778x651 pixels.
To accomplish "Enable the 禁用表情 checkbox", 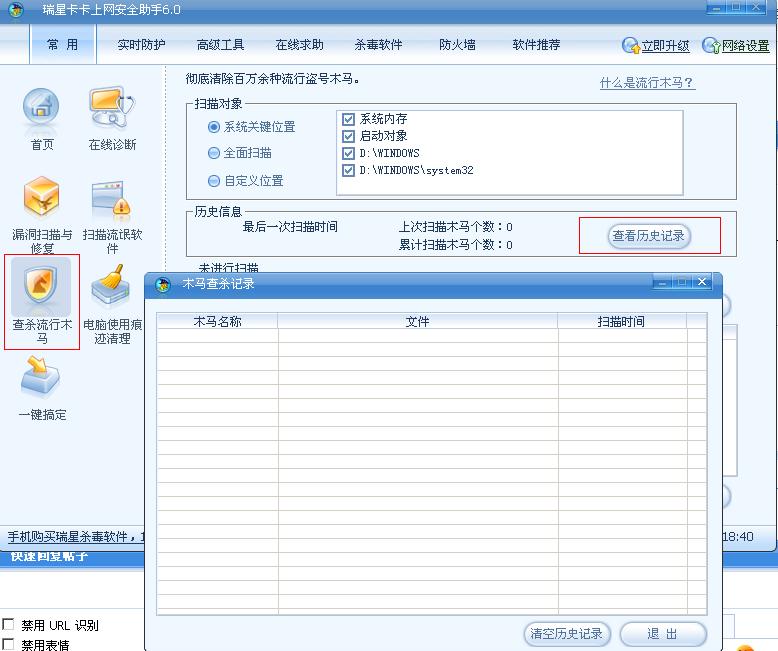I will 8,643.
